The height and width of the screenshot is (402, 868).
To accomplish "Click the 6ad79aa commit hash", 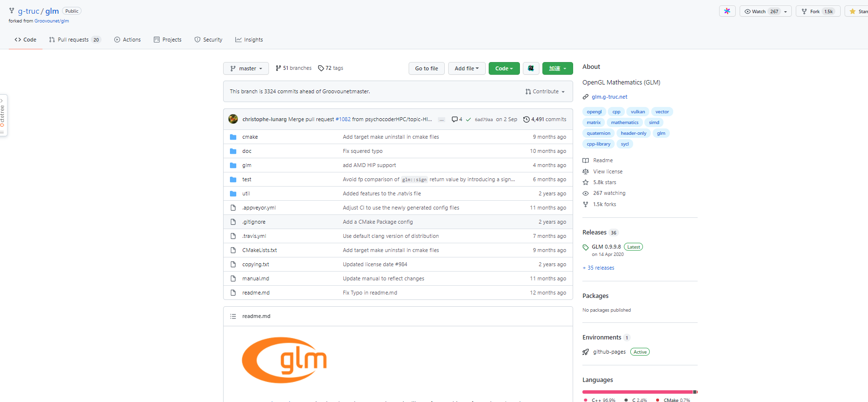I will [484, 120].
